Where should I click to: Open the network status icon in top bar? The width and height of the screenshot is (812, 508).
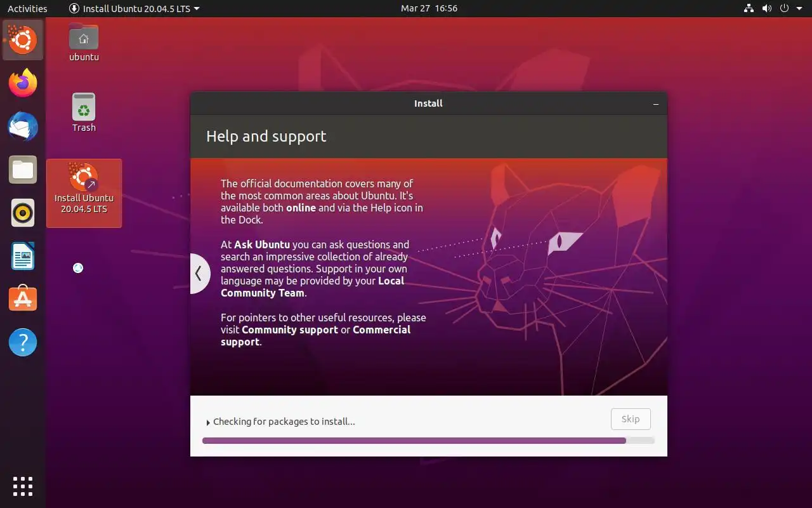[x=749, y=8]
